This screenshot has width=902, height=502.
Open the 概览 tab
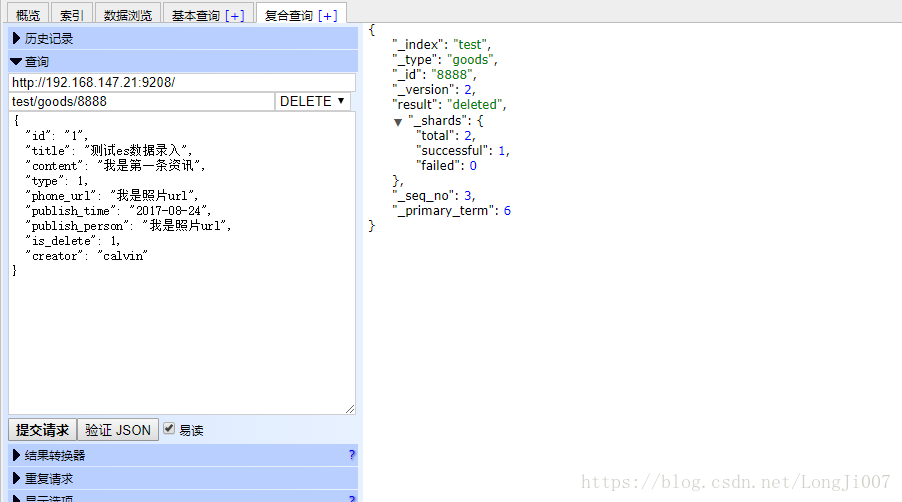[x=28, y=15]
